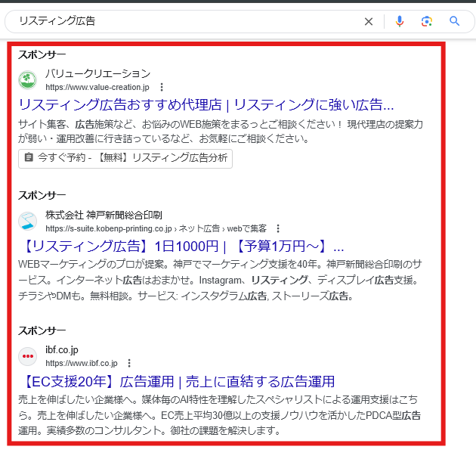Click the バリュークリエーション site name

[x=97, y=74]
